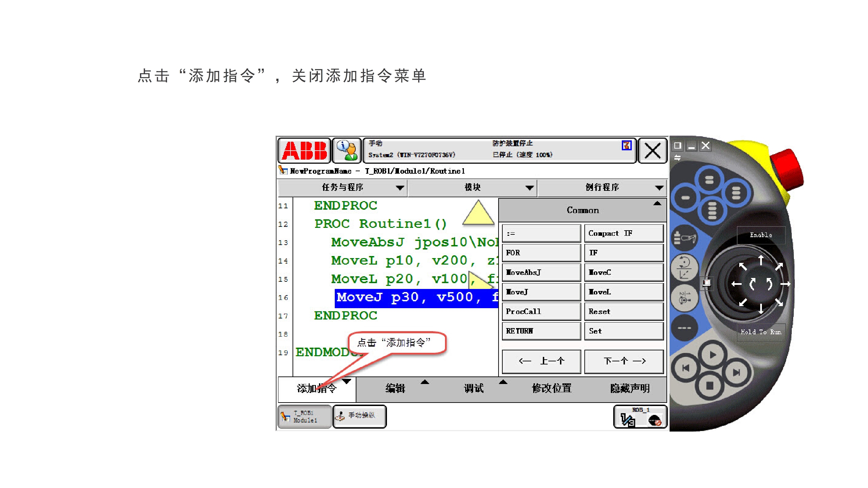Insert a MoveL instruction
Screen dimensions: 868x488
[624, 292]
